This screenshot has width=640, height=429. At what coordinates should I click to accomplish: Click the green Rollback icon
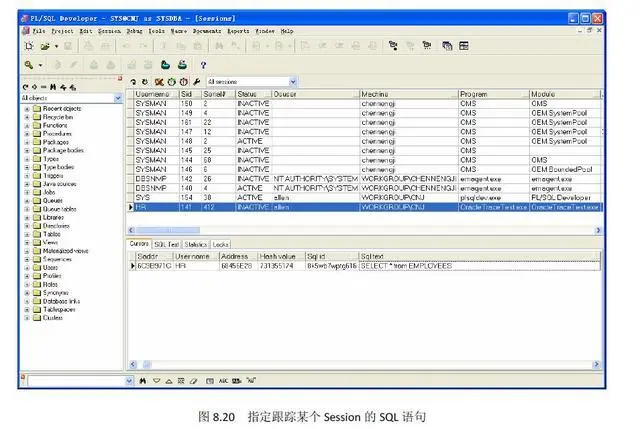tap(182, 64)
